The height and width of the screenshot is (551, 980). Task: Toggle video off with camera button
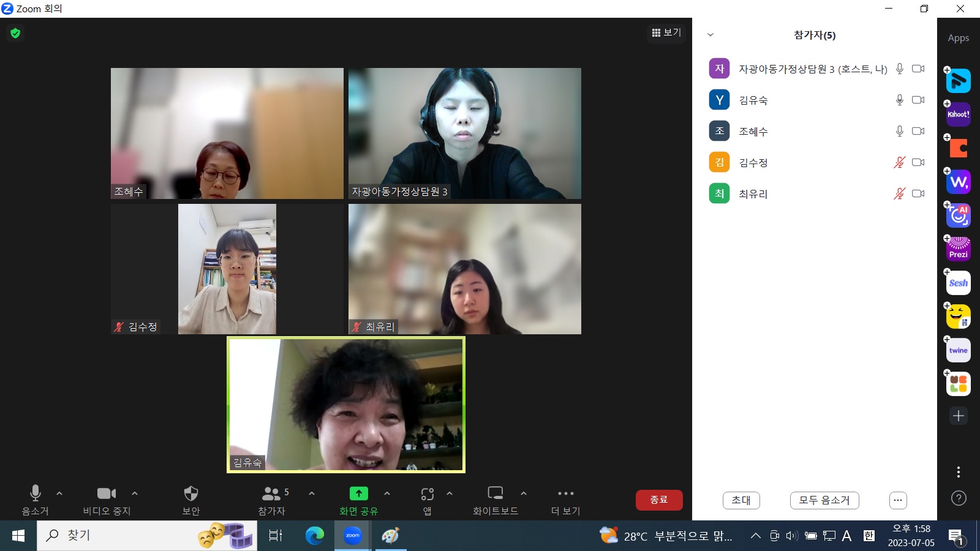[107, 500]
